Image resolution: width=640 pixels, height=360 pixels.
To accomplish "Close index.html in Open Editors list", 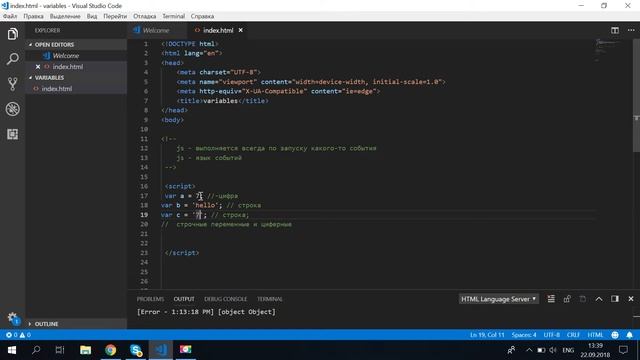I will click(x=38, y=67).
